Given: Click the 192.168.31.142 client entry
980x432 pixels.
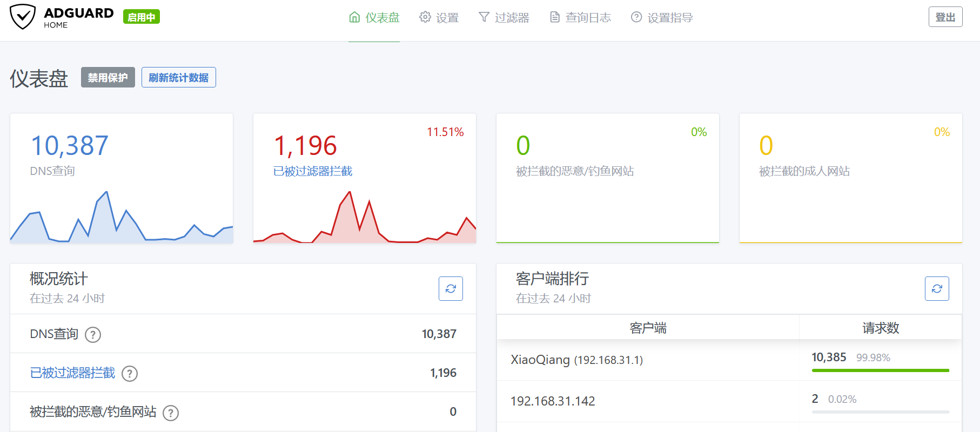Looking at the screenshot, I should 553,401.
